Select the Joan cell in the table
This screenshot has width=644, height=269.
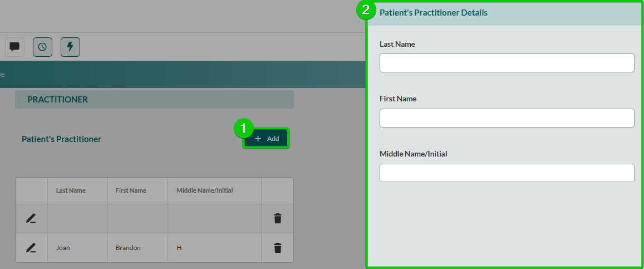coord(63,248)
